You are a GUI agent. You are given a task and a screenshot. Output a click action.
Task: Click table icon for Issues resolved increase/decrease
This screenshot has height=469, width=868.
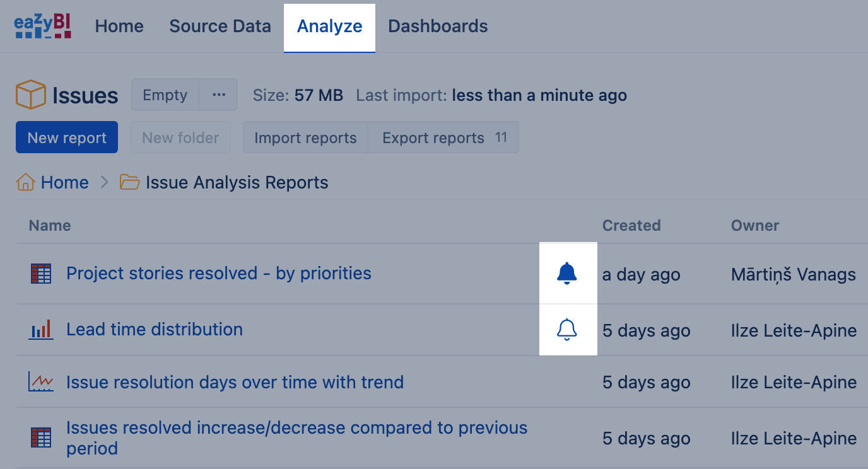tap(41, 438)
